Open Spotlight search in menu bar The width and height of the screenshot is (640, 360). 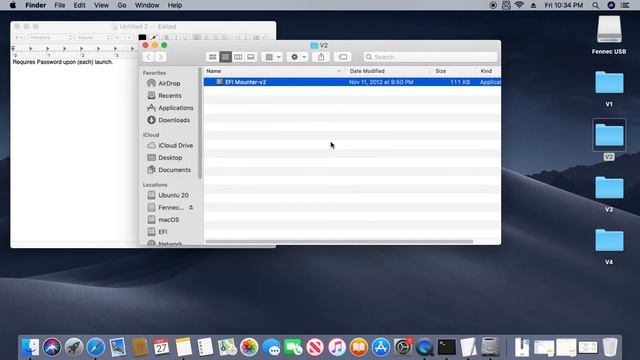(x=596, y=5)
